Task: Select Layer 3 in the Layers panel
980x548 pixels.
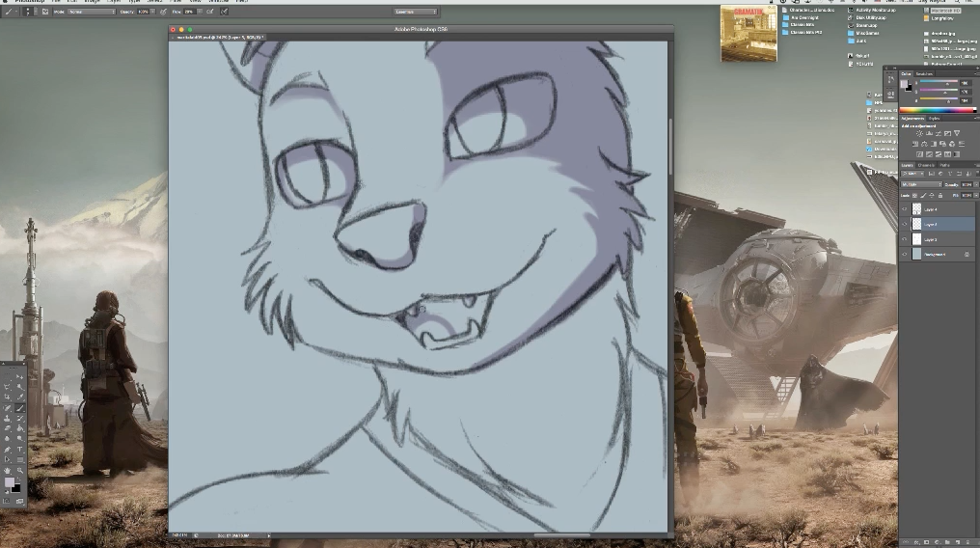Action: tap(937, 239)
